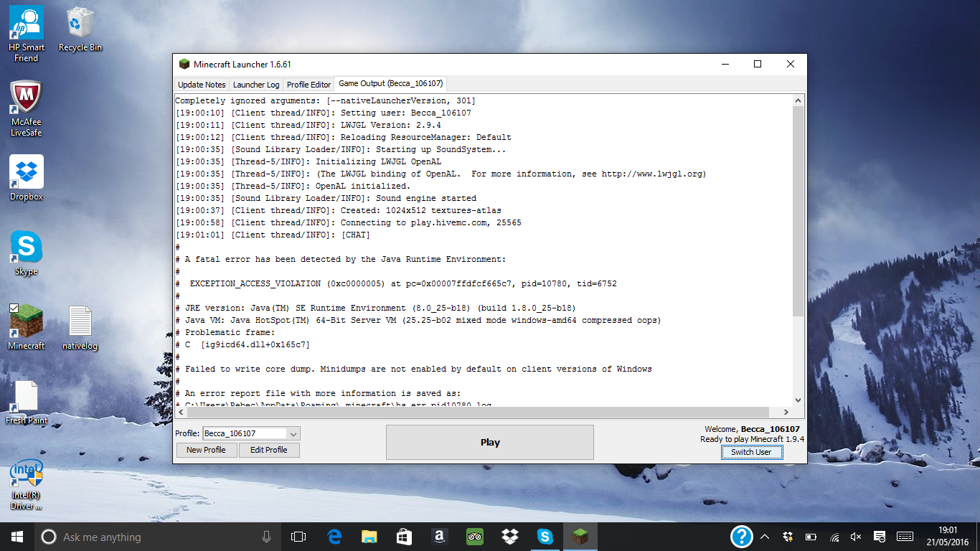Open Dropbox from the taskbar
This screenshot has height=551, width=980.
pyautogui.click(x=509, y=537)
